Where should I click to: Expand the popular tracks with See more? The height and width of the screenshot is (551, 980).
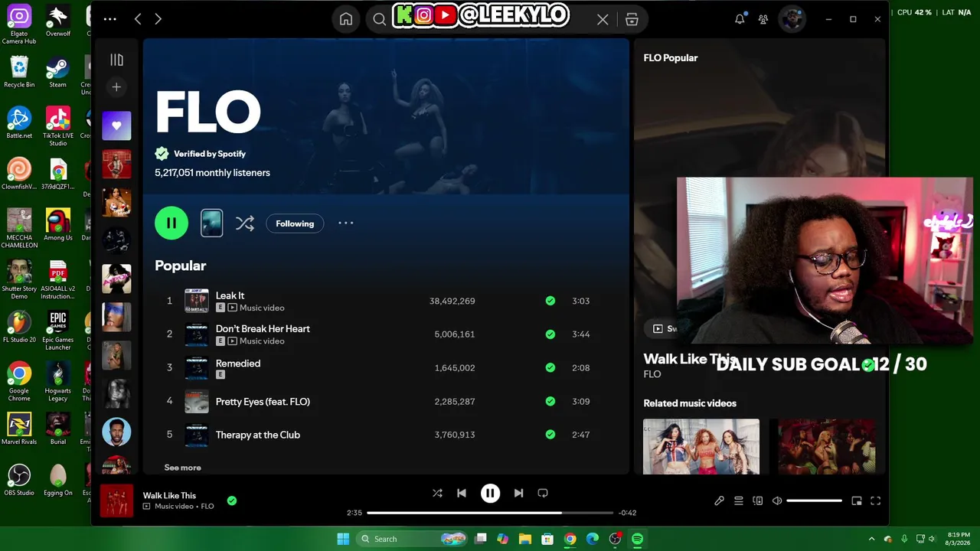(182, 468)
